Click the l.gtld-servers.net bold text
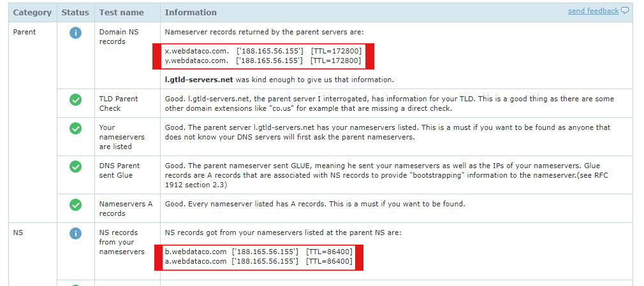 click(199, 80)
